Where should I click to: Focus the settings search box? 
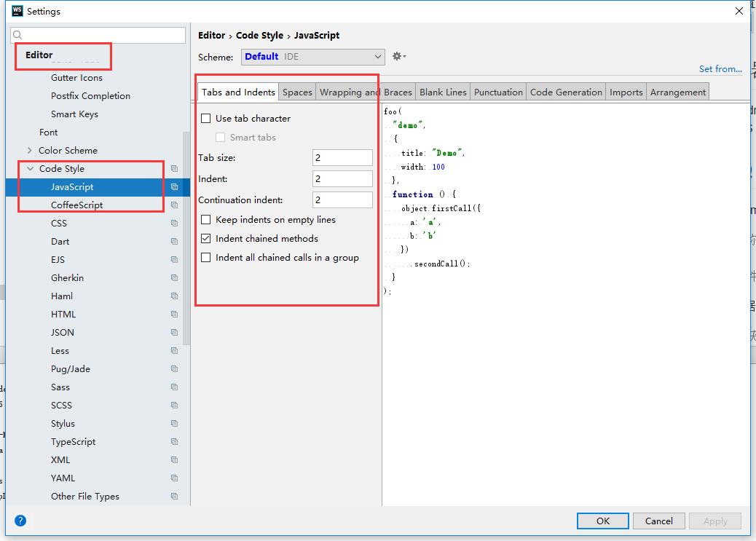point(98,35)
